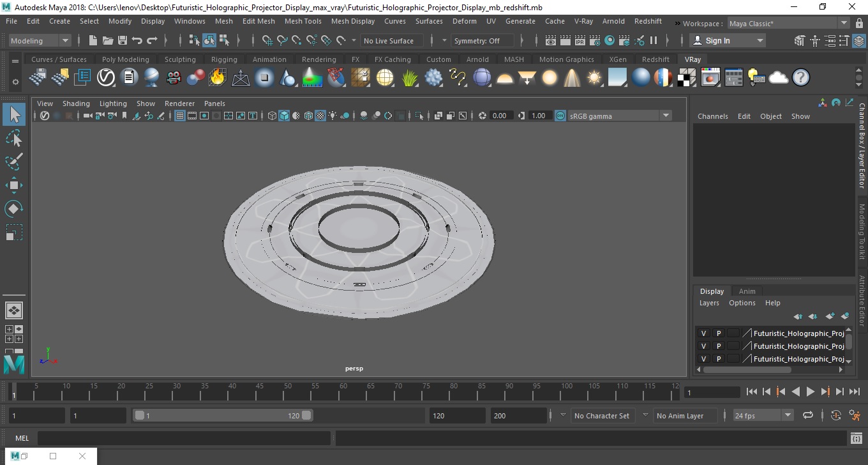Choose the Rotate tool in the left toolbox
Viewport: 868px width, 465px height.
14,208
